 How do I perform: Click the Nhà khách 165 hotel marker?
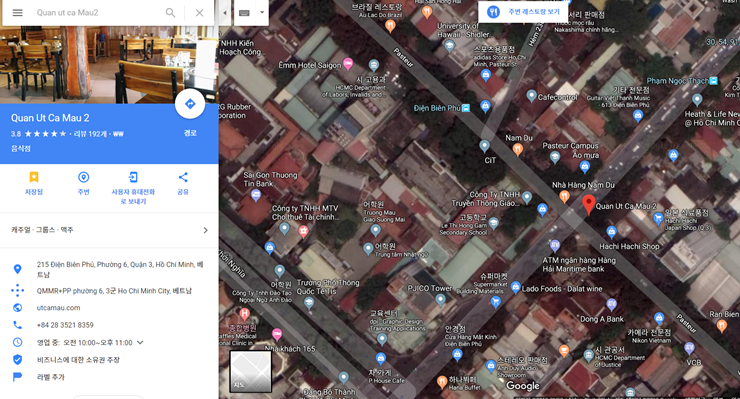point(277,334)
